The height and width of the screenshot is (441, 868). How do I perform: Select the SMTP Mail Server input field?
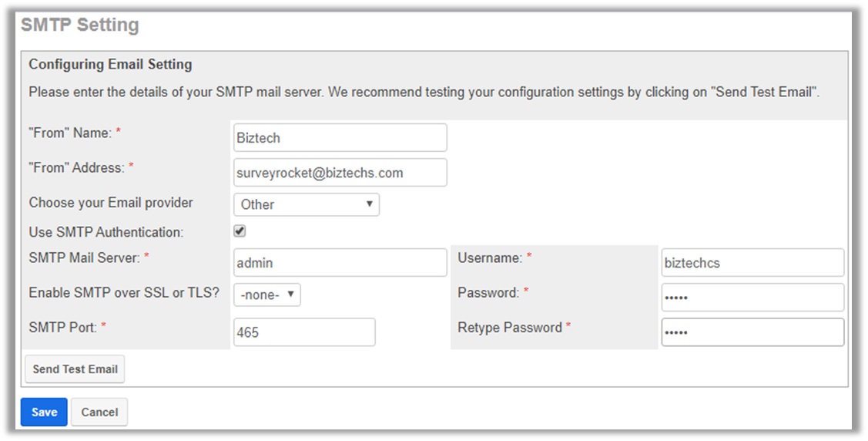[x=340, y=263]
